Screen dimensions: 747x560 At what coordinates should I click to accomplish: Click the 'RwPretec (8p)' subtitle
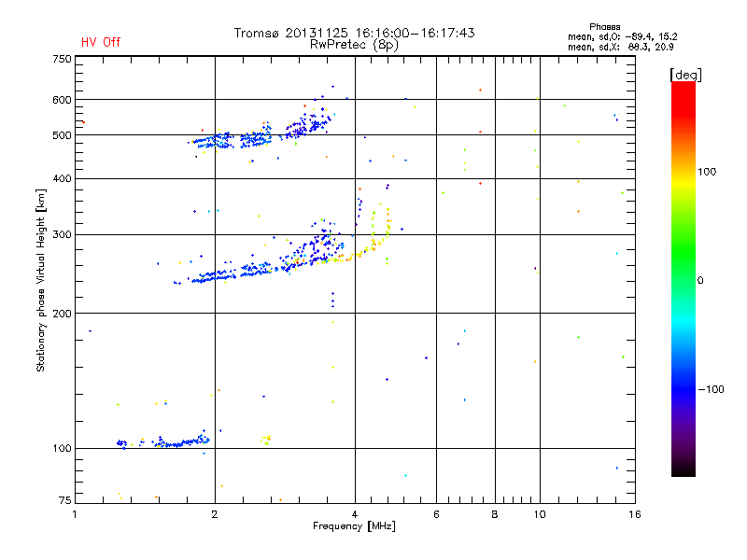coord(354,45)
